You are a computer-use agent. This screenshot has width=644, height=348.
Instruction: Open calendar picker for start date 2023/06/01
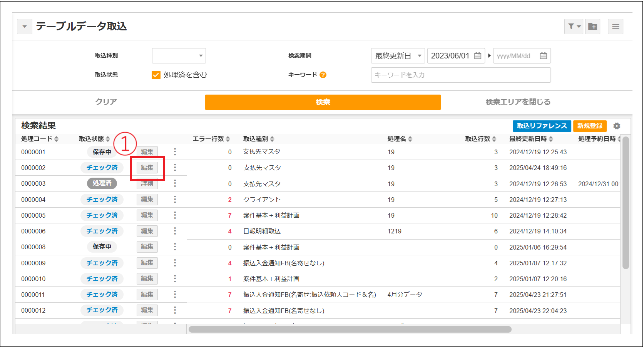tap(478, 56)
